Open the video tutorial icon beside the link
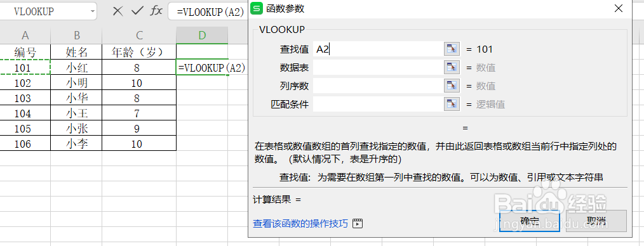The height and width of the screenshot is (246, 644). coord(358,223)
